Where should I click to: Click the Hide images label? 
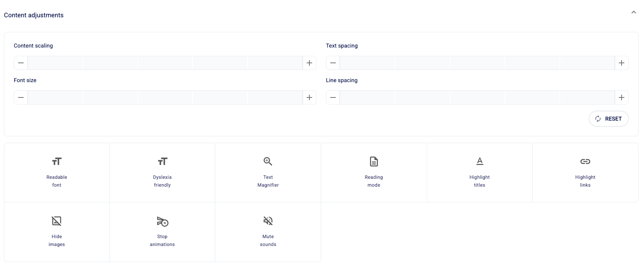pyautogui.click(x=57, y=240)
